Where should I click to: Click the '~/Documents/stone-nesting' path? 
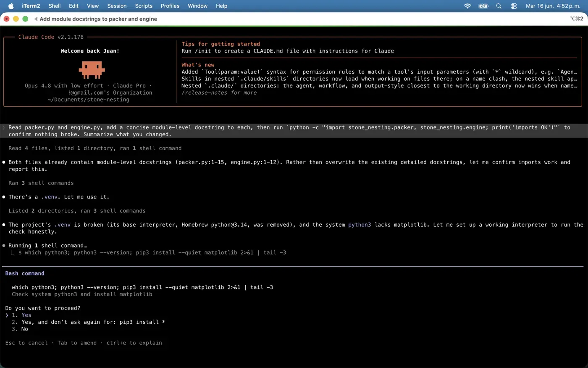point(88,100)
